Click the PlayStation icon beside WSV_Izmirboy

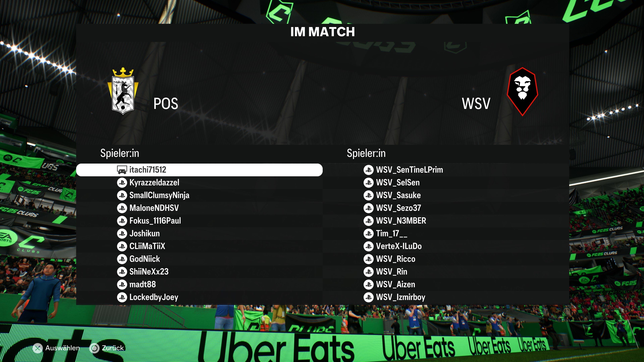click(x=368, y=297)
